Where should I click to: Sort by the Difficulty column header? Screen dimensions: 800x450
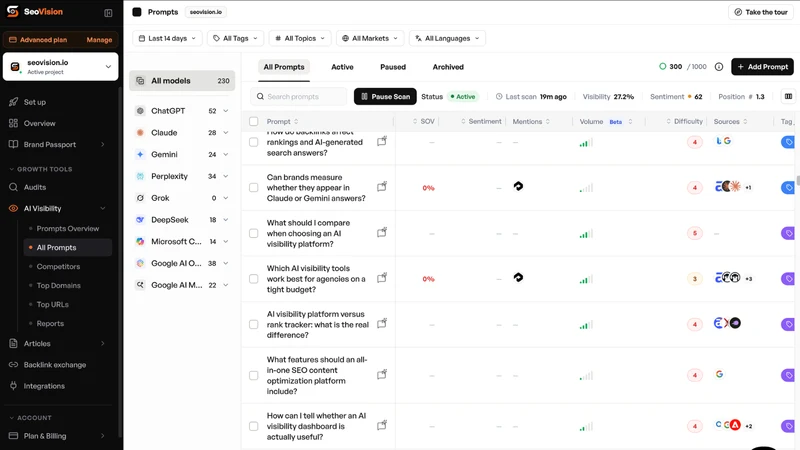(x=684, y=121)
